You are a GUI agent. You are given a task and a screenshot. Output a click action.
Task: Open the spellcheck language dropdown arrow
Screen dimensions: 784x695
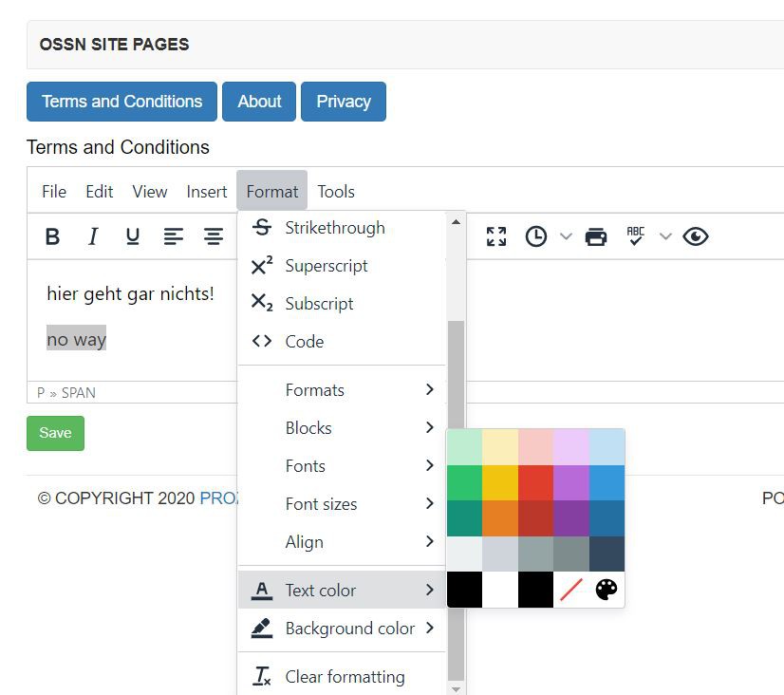coord(665,236)
